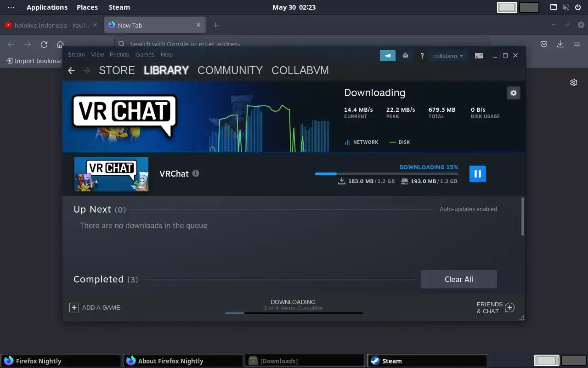Open the Places menu in top panel
Screen dimensions: 588x368
pyautogui.click(x=87, y=7)
